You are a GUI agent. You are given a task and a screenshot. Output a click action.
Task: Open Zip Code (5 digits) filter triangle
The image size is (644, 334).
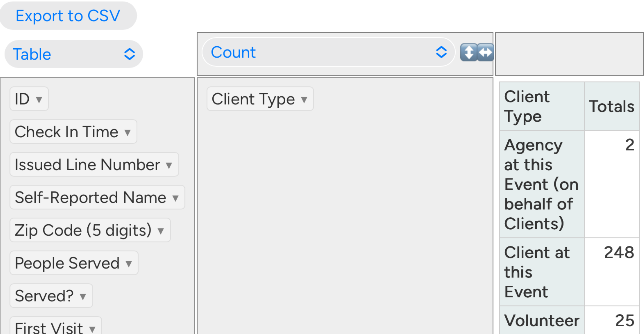coord(161,231)
